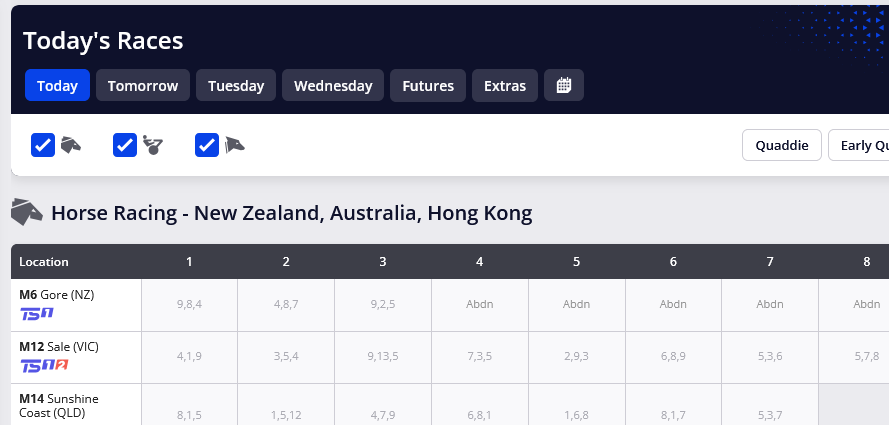The image size is (889, 425).
Task: Uncheck the greyhound racing filter checkbox
Action: point(207,145)
